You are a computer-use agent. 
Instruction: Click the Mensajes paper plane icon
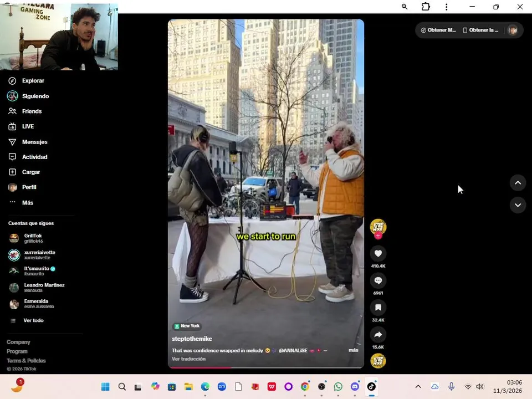(12, 142)
